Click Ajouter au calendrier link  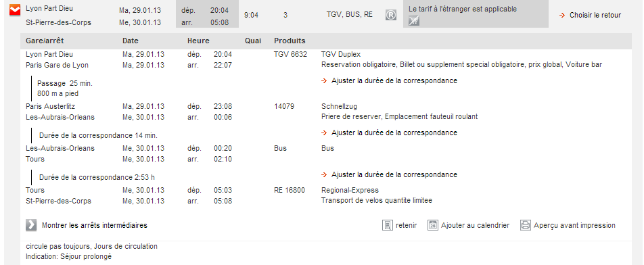coord(475,225)
